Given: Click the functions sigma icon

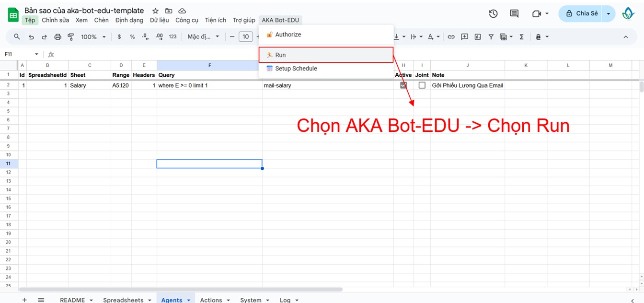Looking at the screenshot, I should (521, 37).
